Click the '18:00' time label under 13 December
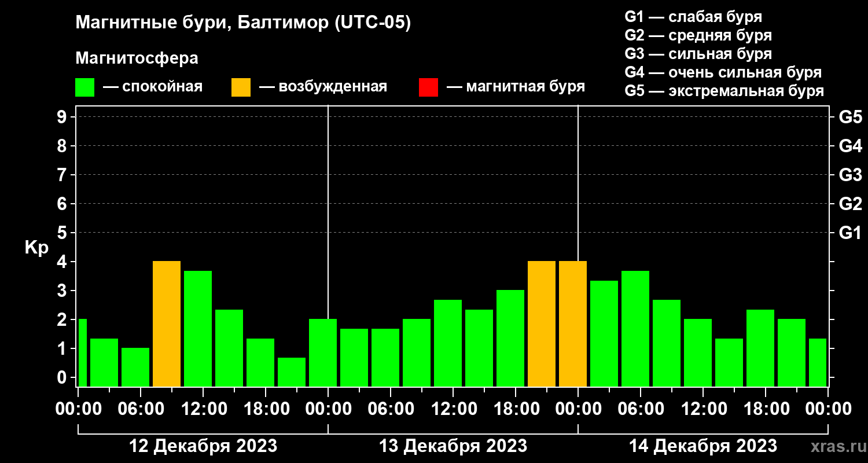 point(516,409)
